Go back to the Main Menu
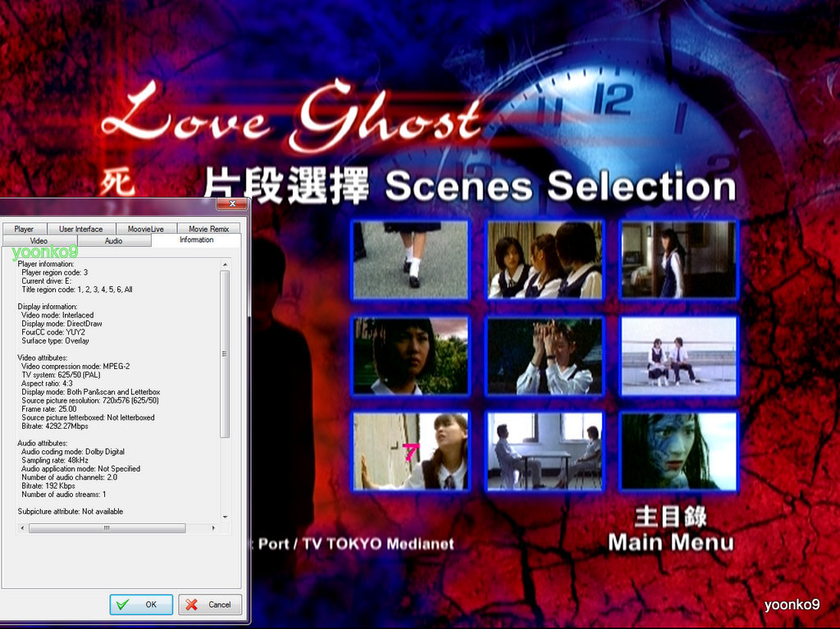This screenshot has height=629, width=840. point(671,529)
